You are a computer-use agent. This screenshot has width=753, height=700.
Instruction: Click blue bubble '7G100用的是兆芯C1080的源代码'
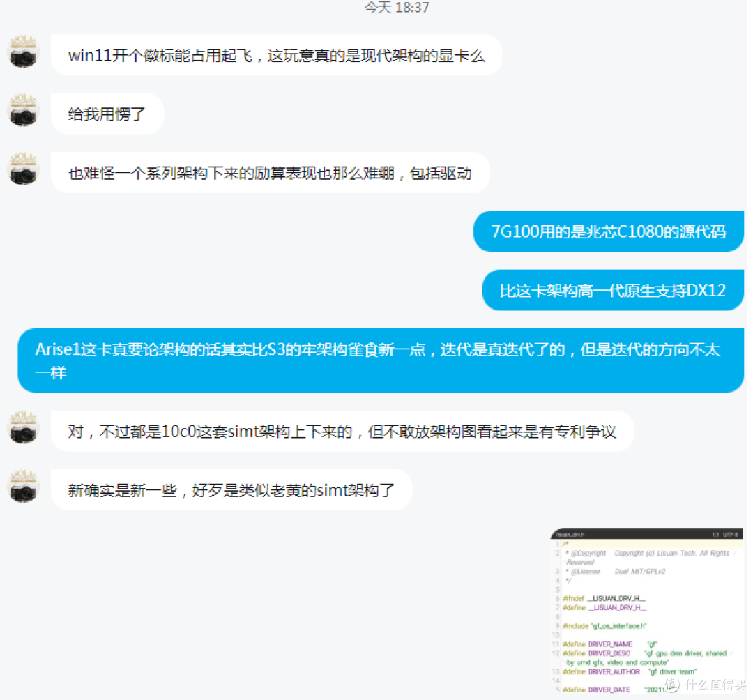click(609, 232)
